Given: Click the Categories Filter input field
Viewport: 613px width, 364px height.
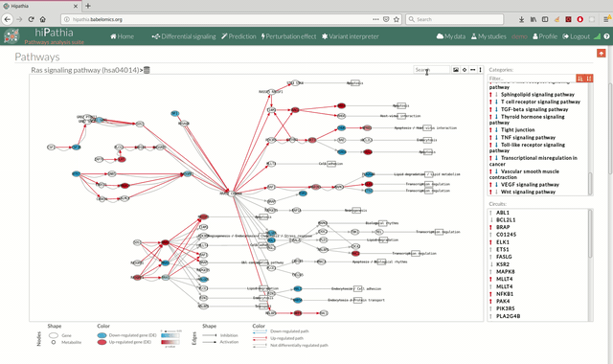Looking at the screenshot, I should point(532,79).
